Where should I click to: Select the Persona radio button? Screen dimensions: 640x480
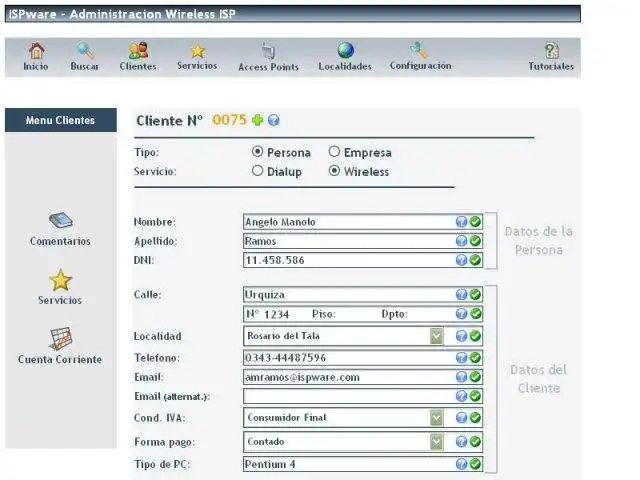click(257, 152)
